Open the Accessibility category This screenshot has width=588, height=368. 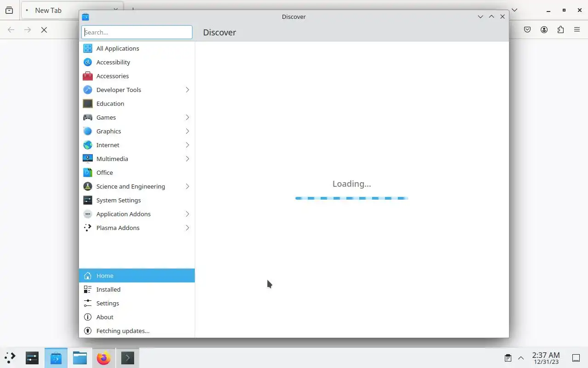[x=137, y=62]
